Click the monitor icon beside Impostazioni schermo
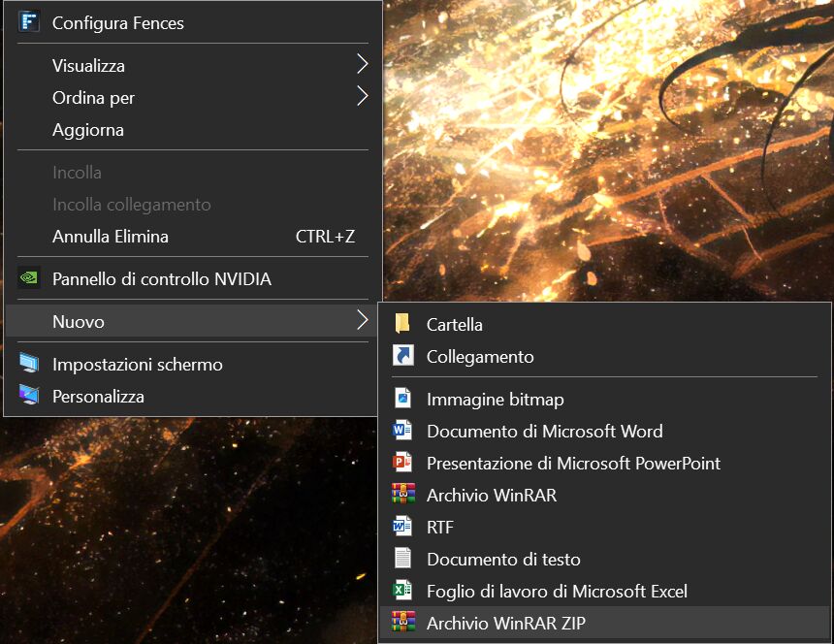This screenshot has height=644, width=834. 29,364
